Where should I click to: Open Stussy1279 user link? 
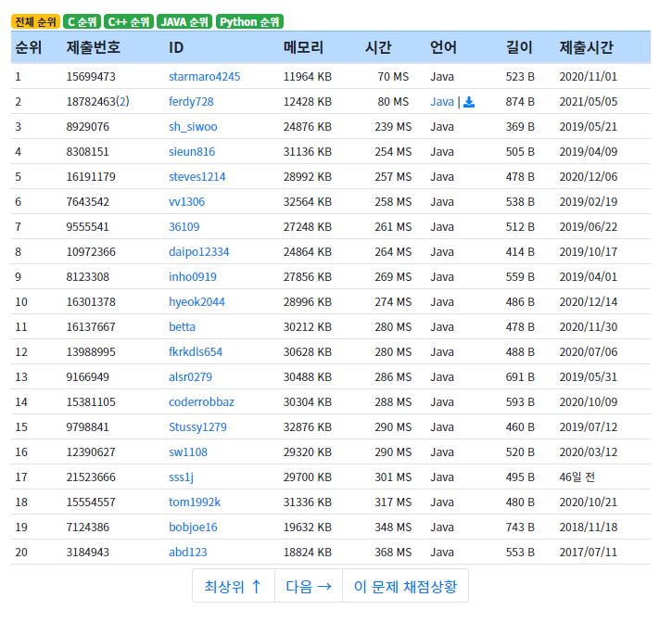(197, 427)
